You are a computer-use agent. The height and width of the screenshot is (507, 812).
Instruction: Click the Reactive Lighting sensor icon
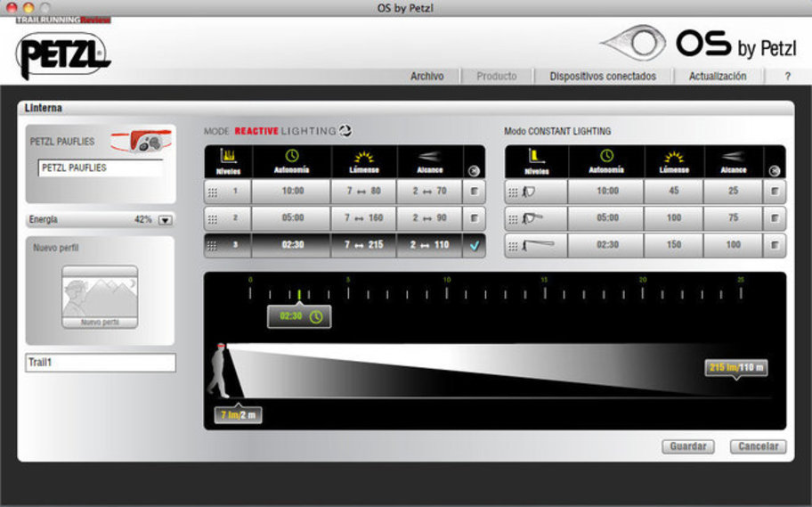tap(345, 131)
